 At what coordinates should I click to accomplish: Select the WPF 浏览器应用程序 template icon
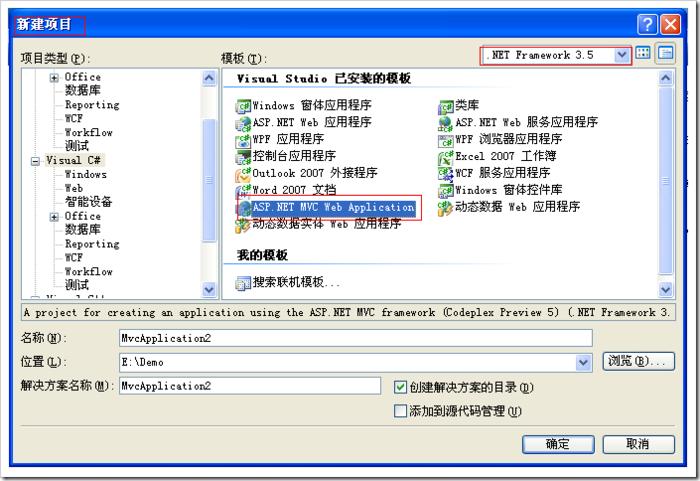click(446, 140)
